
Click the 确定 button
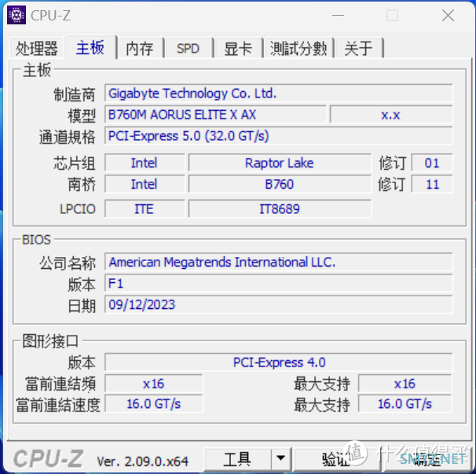[x=427, y=459]
